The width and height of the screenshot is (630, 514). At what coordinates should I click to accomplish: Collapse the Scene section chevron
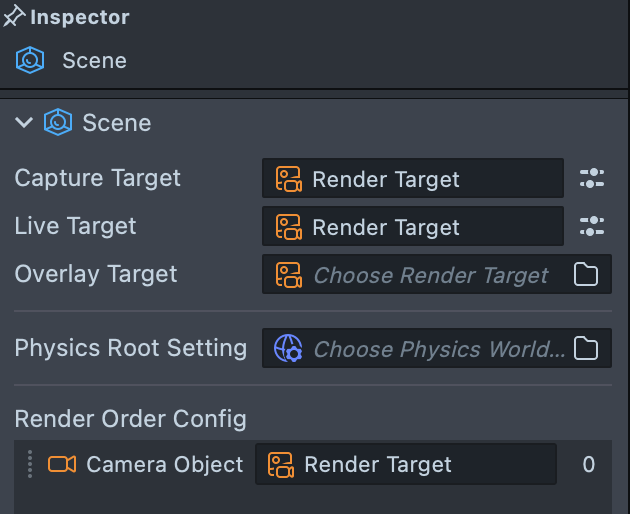[25, 123]
